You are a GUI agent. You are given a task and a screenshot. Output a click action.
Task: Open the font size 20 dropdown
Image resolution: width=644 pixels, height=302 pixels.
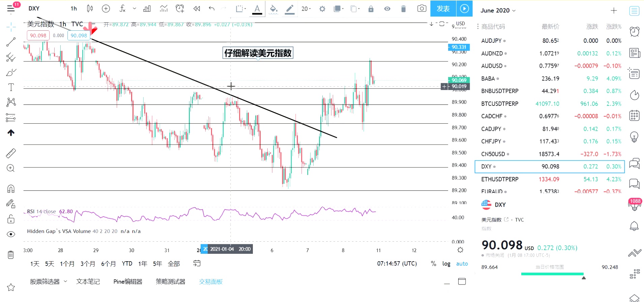pos(306,9)
